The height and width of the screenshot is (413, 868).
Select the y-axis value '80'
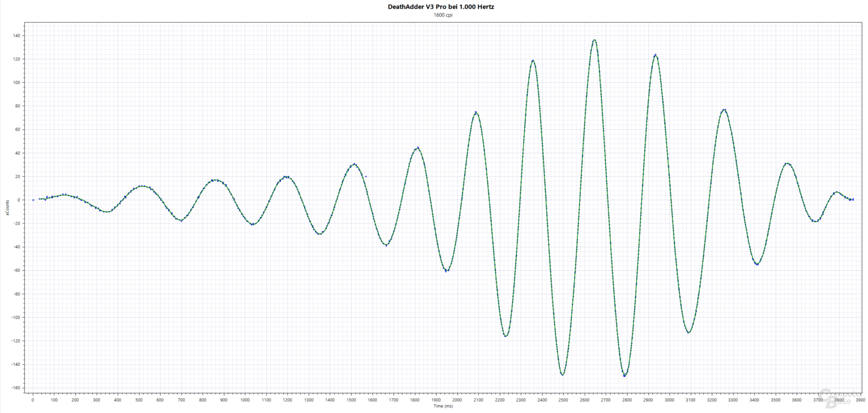tap(18, 106)
